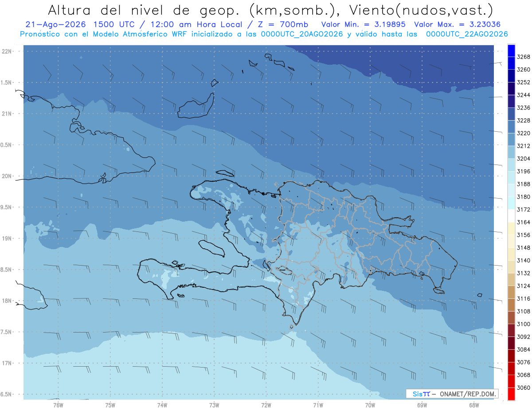Click the '68W' longitude label
This screenshot has width=532, height=411.
click(474, 405)
